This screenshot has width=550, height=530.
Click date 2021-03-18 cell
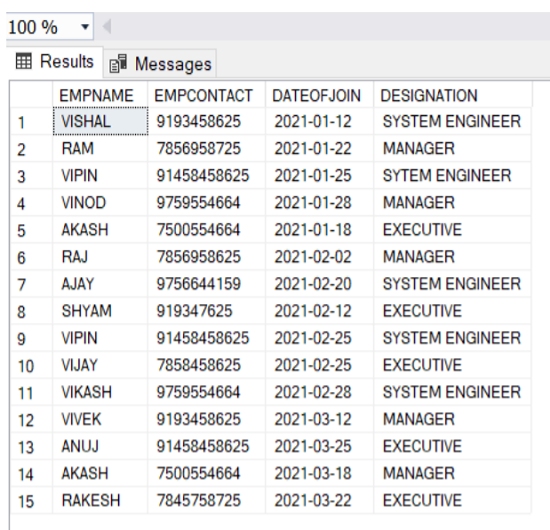point(320,473)
